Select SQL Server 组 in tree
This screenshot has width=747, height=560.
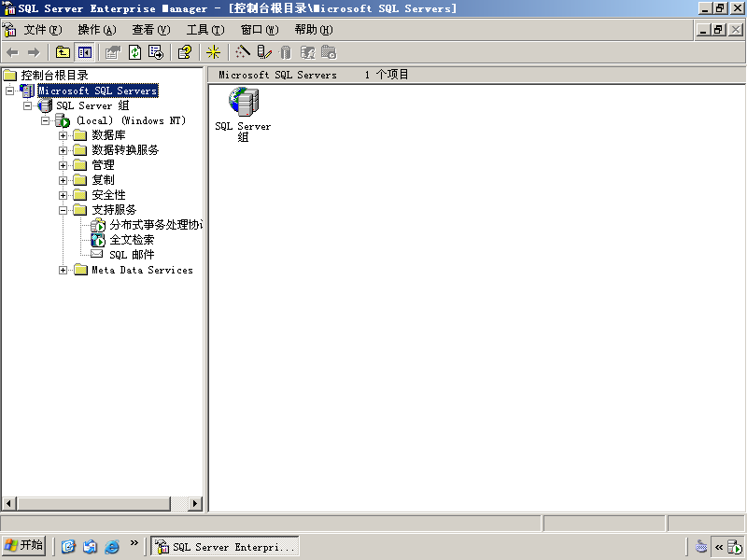click(92, 105)
